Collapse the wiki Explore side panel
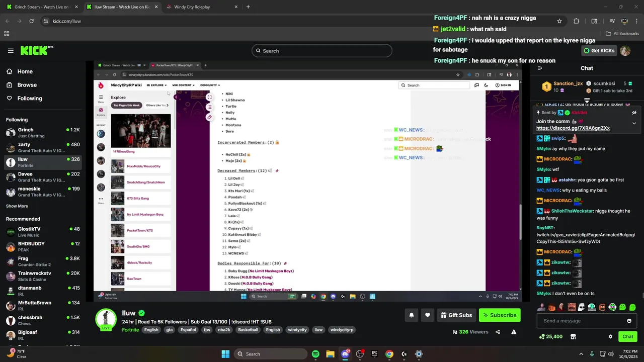 pyautogui.click(x=176, y=97)
